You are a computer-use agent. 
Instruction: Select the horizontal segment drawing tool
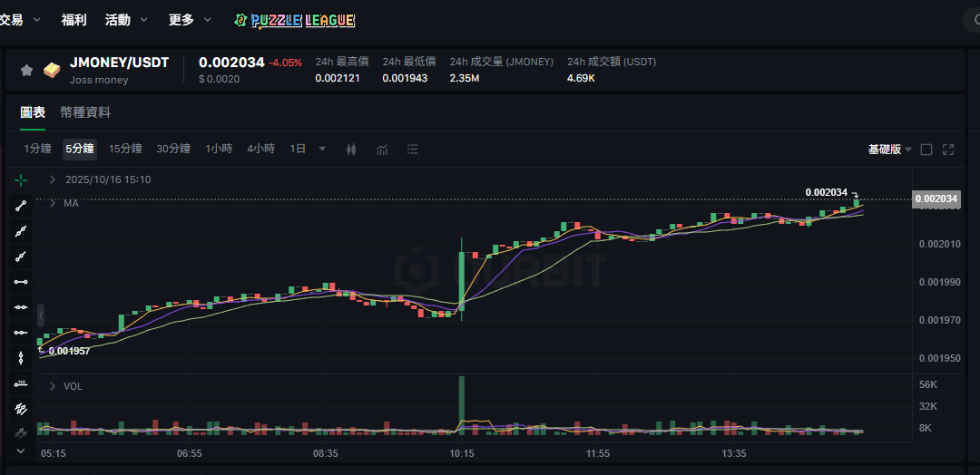21,282
